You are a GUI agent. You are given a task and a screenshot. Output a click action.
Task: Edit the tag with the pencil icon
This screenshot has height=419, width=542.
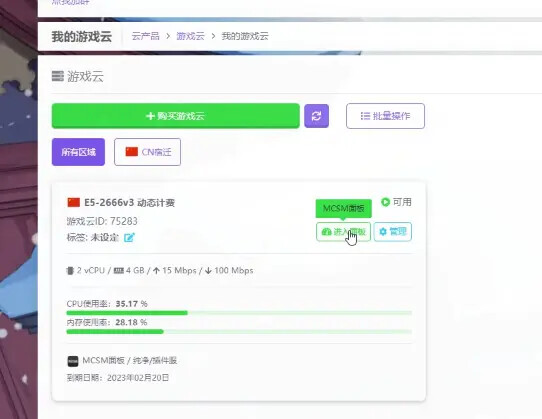(129, 238)
